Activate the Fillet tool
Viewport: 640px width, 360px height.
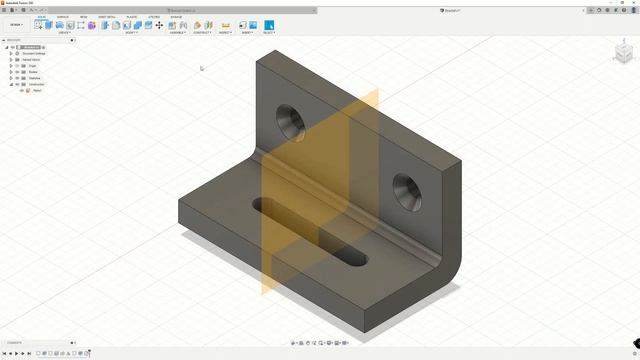pos(116,25)
